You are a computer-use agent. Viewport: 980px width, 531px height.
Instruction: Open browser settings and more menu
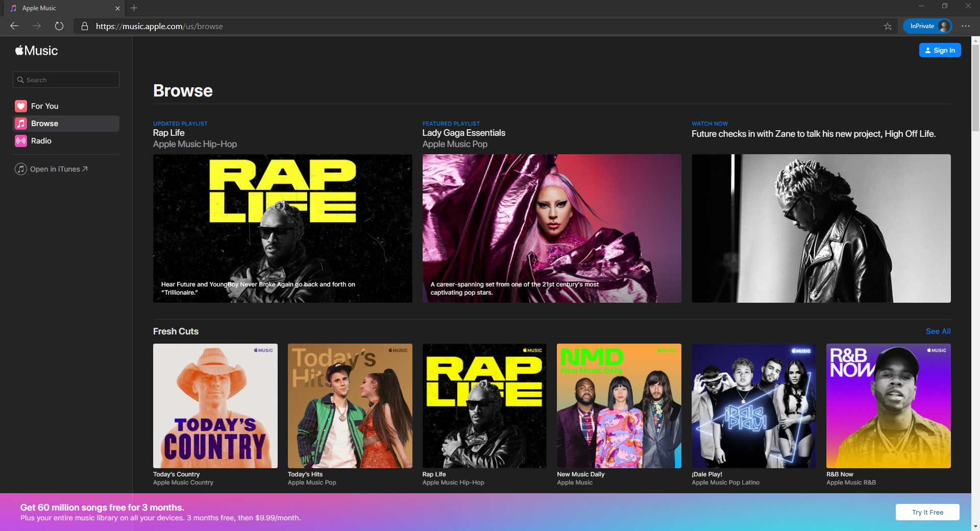coord(966,26)
